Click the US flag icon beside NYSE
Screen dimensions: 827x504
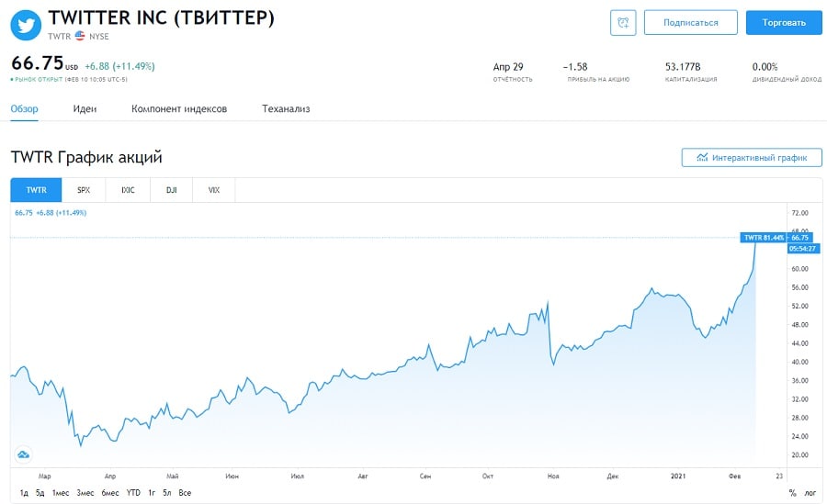[x=80, y=36]
